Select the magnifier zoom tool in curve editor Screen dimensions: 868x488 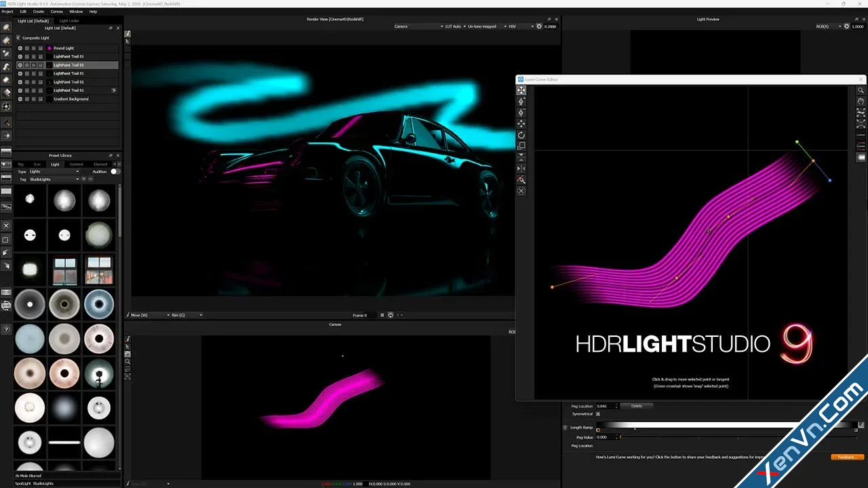pyautogui.click(x=861, y=90)
